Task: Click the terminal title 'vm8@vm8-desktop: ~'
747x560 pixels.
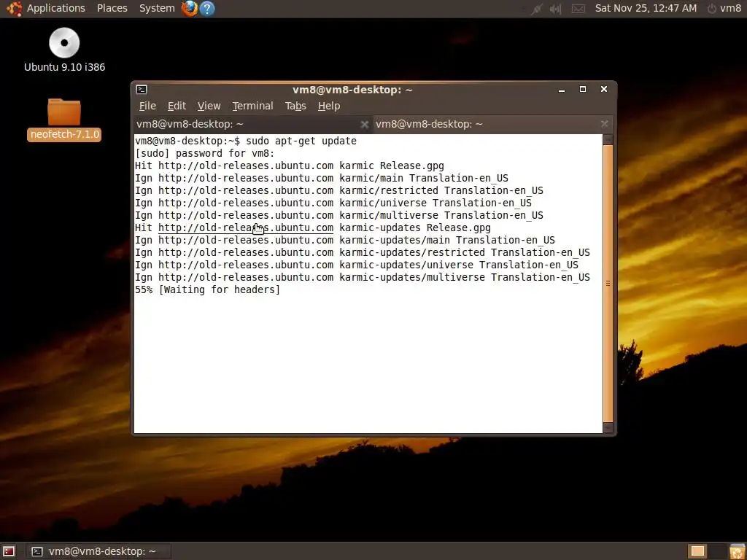Action: 352,90
